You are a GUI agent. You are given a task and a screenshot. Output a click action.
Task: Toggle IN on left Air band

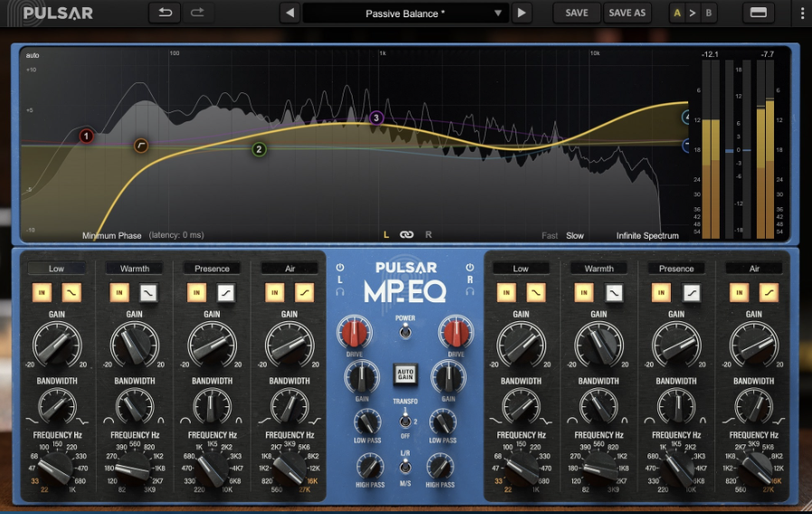[x=275, y=293]
